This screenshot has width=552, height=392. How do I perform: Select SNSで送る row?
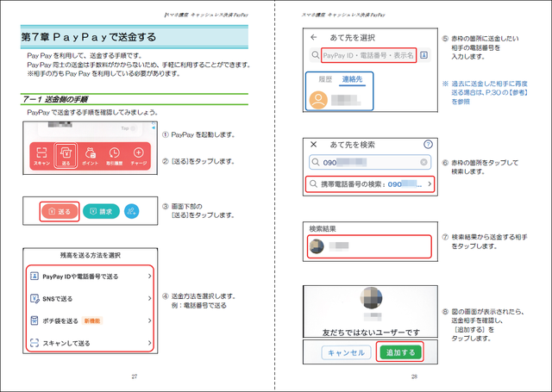point(90,298)
